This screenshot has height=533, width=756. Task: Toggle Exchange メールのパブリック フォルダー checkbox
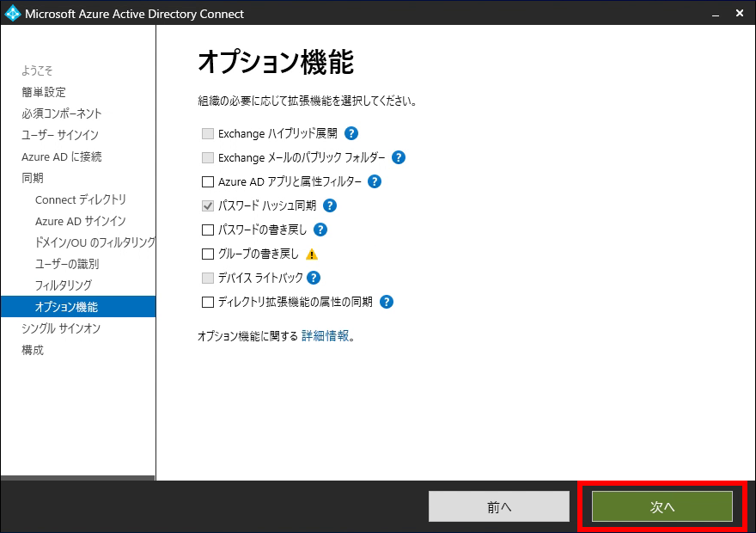208,157
